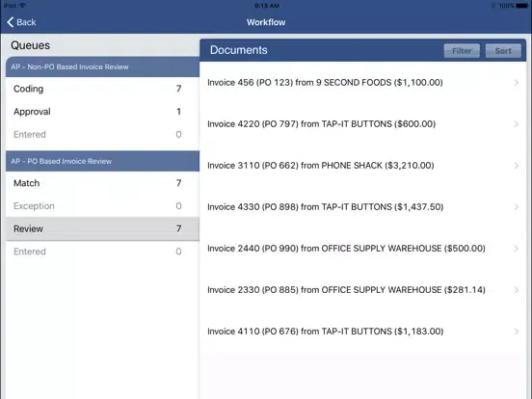Click the Sort button in Documents
The image size is (532, 399).
[x=503, y=51]
